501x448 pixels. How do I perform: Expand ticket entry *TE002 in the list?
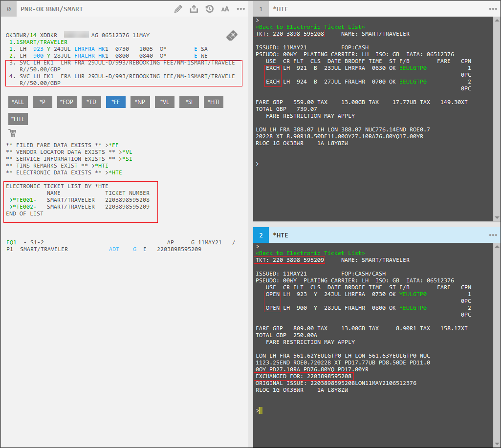coord(23,207)
